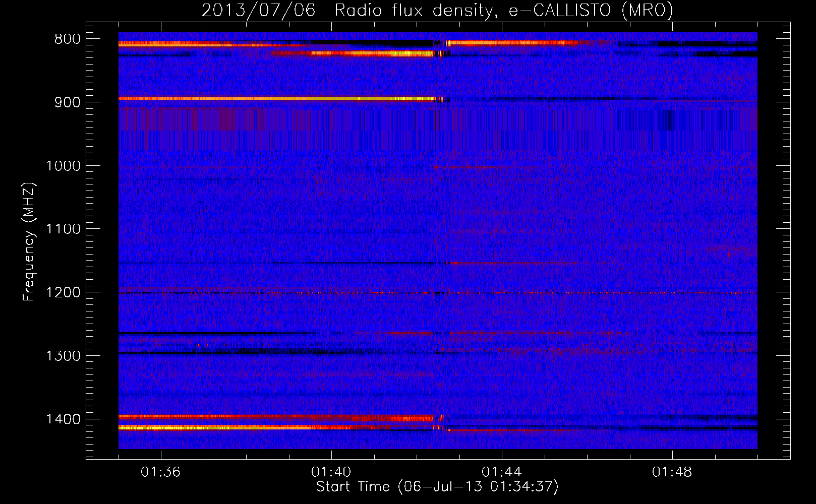Screen dimensions: 816x504
Task: Click the 1100 frequency tick label
Action: [x=63, y=229]
